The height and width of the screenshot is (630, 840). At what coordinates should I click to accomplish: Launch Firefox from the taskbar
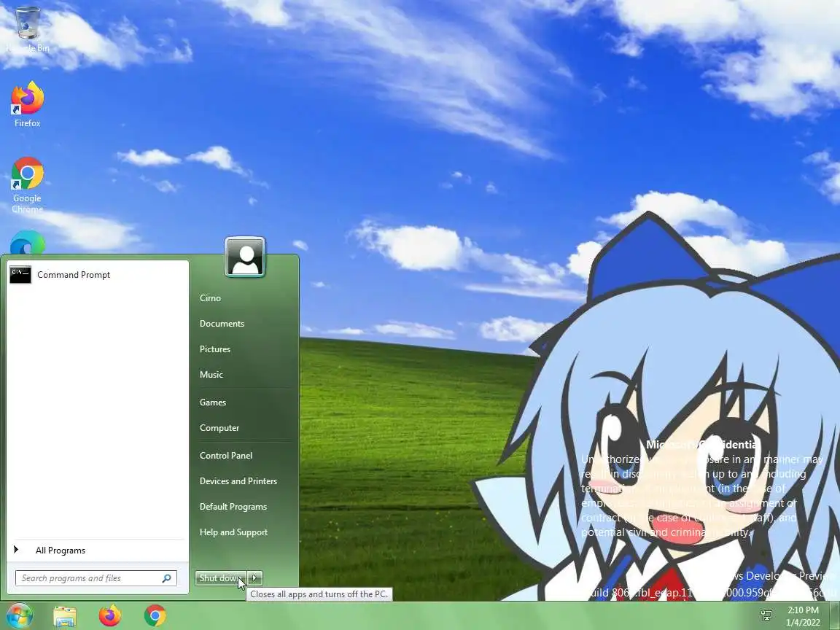[x=110, y=615]
